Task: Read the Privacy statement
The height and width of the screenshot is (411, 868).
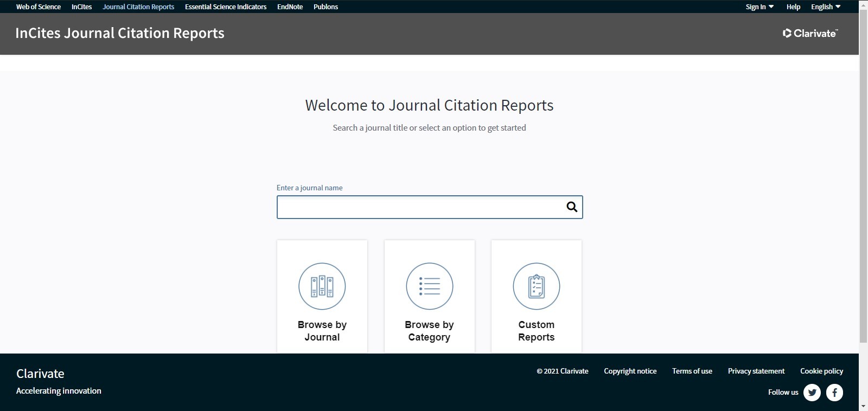Action: [x=756, y=371]
